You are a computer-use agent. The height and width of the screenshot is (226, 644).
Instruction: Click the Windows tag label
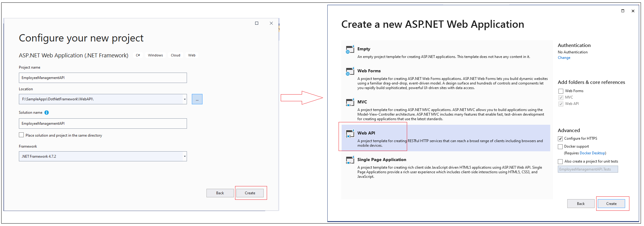155,55
